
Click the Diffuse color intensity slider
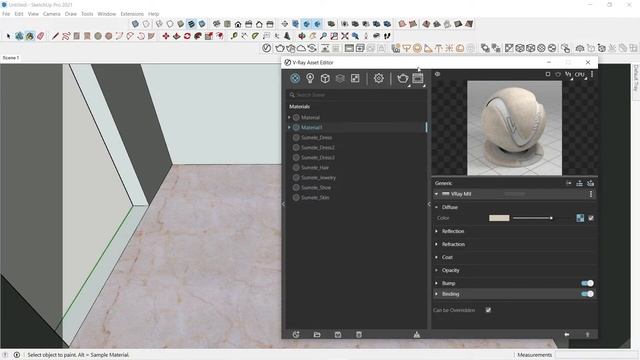[543, 218]
